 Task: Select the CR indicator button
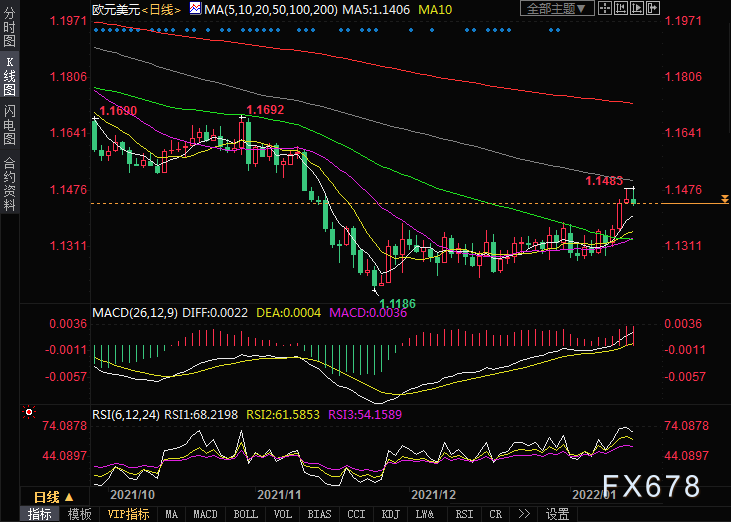tap(496, 514)
